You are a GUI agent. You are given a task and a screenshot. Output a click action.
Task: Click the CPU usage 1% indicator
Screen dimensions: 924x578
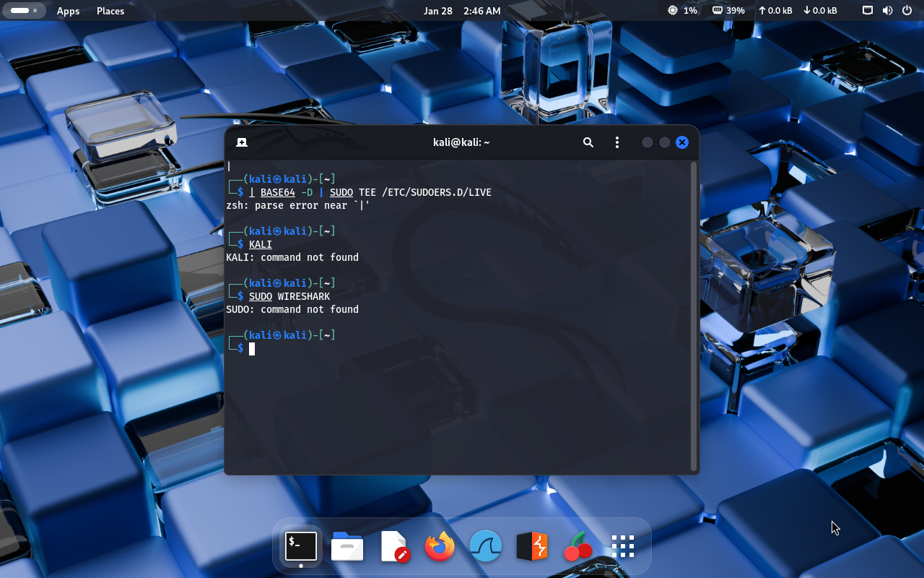pos(682,11)
